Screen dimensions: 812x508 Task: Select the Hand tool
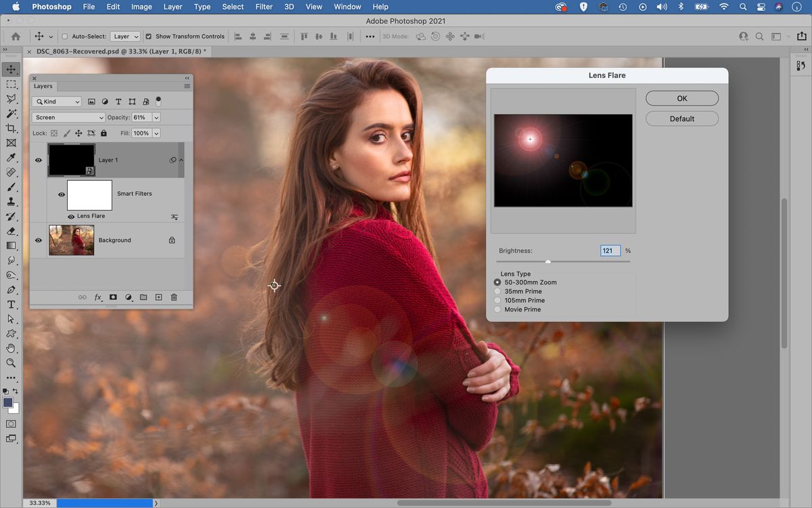[11, 348]
